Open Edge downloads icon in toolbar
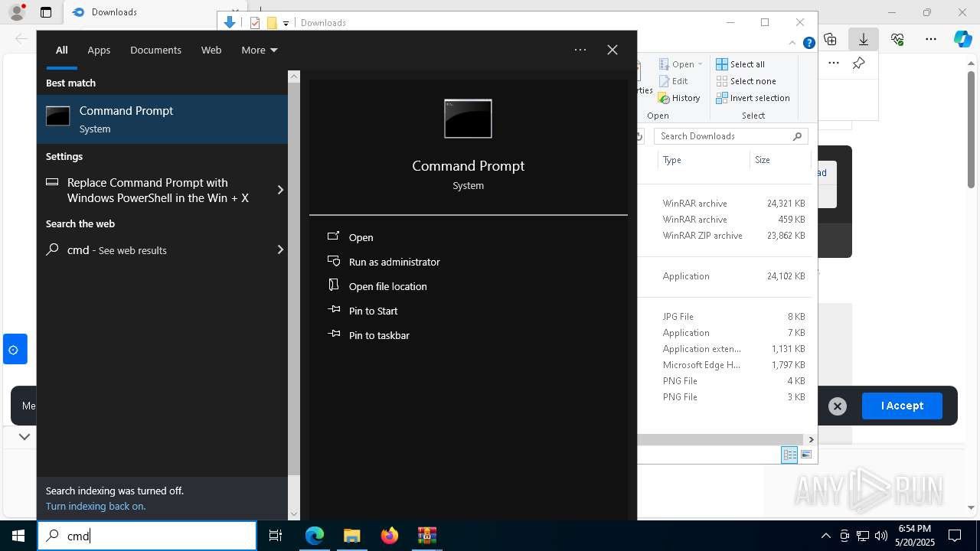 tap(864, 39)
